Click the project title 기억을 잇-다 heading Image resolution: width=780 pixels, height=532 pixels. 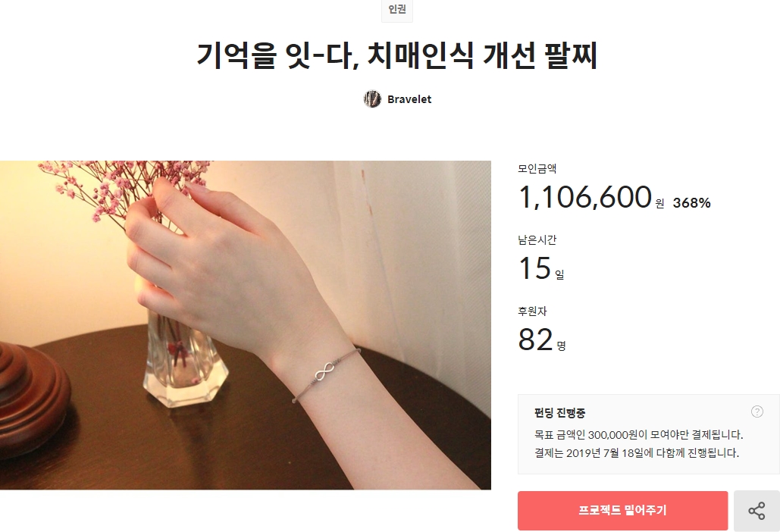point(397,55)
